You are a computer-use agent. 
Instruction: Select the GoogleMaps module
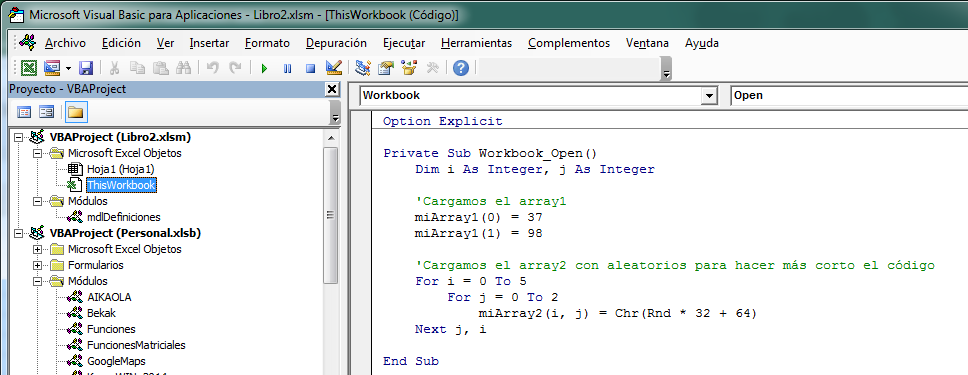117,361
